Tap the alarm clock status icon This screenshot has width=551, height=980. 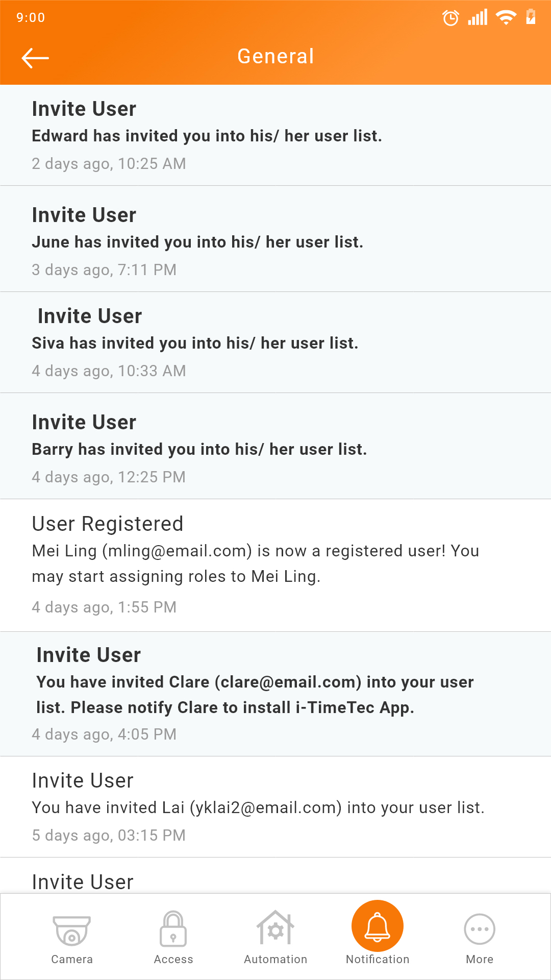pyautogui.click(x=450, y=18)
